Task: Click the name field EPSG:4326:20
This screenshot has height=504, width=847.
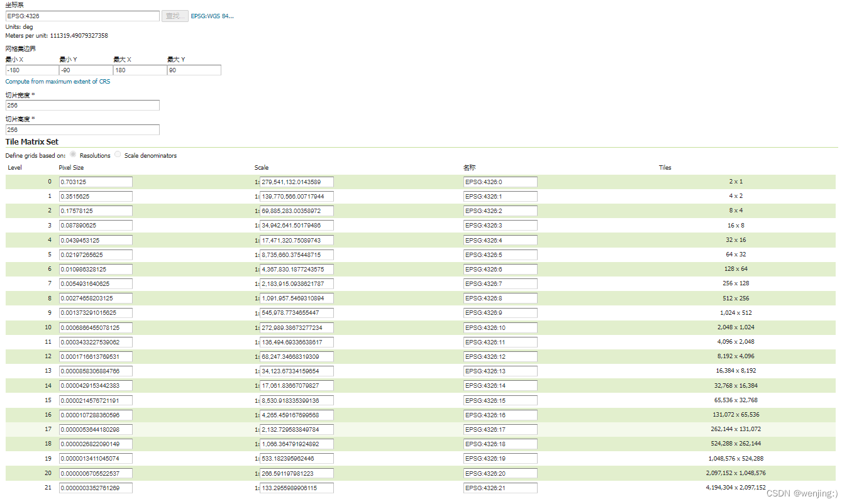Action: [501, 473]
